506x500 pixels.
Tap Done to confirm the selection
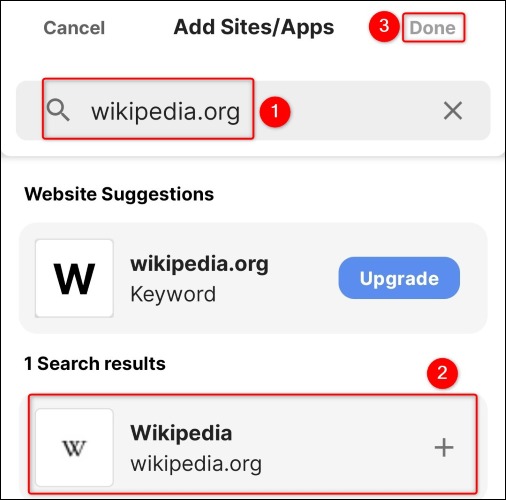click(433, 28)
